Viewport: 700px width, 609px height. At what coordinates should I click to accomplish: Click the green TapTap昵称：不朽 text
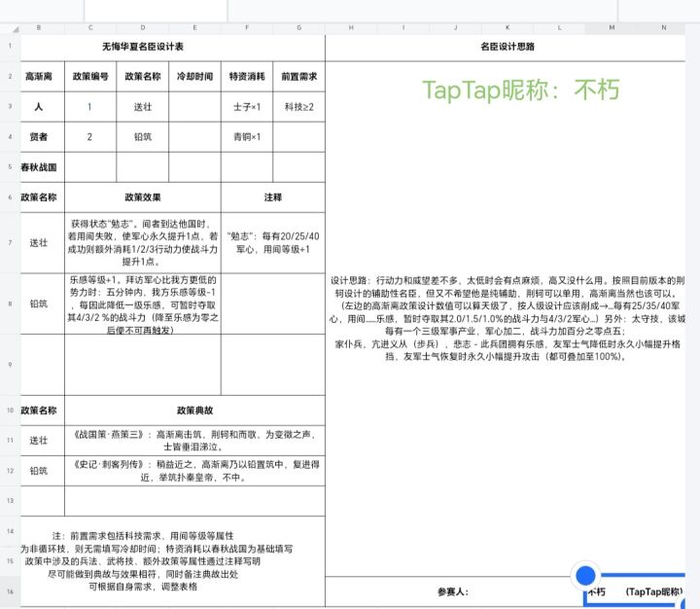tap(520, 90)
